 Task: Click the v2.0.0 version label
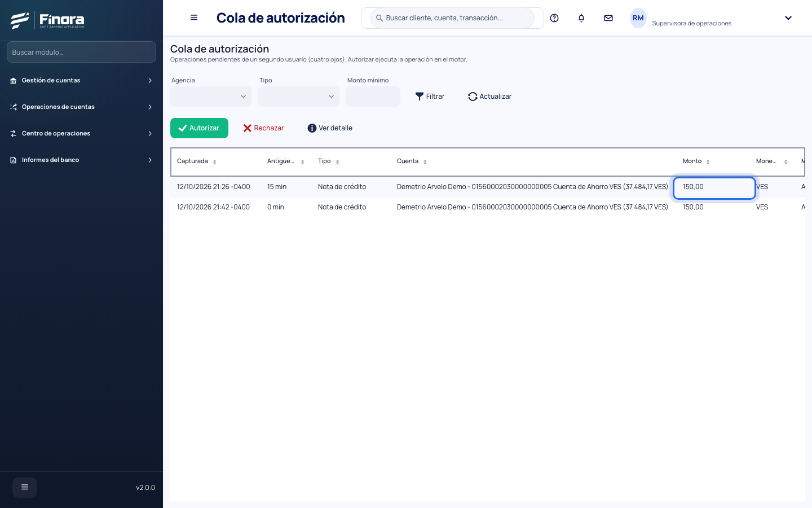(x=145, y=488)
